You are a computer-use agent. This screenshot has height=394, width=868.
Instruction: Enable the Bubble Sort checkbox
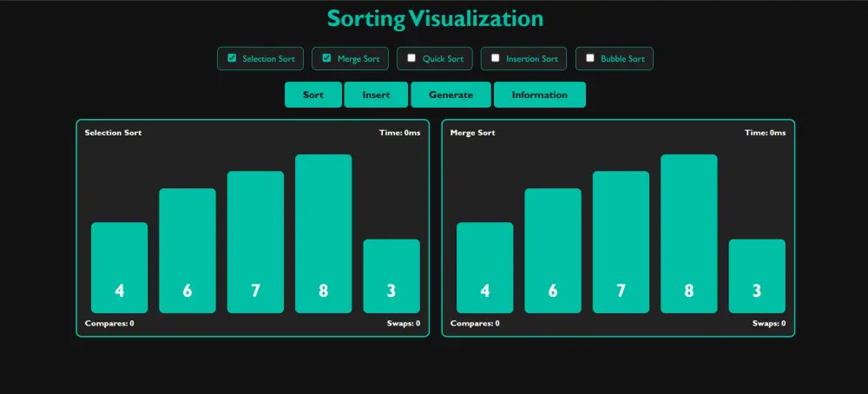click(x=590, y=57)
